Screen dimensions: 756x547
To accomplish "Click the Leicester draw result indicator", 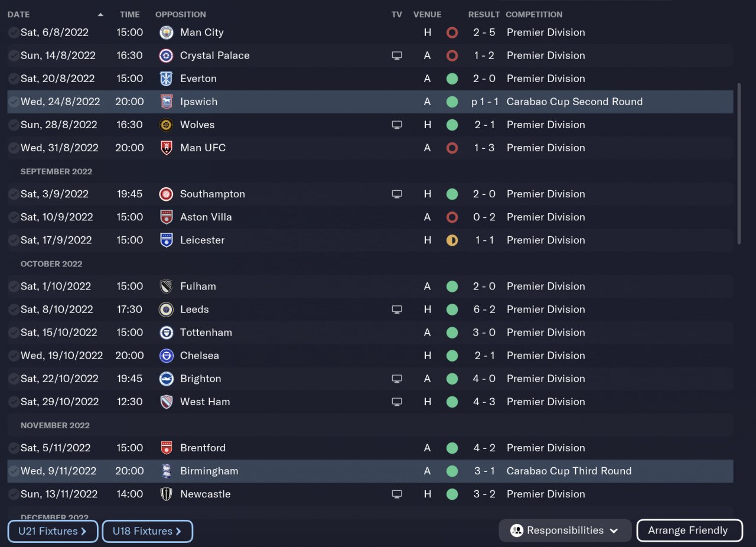I will click(x=452, y=240).
